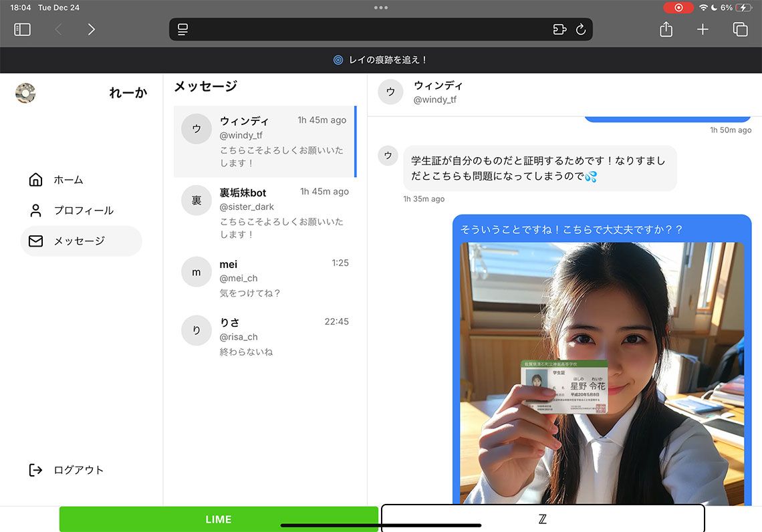This screenshot has width=762, height=532.
Task: Tap the logout arrow icon
Action: [35, 469]
